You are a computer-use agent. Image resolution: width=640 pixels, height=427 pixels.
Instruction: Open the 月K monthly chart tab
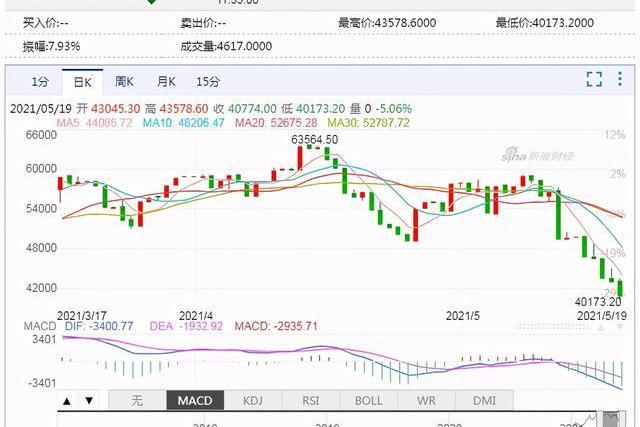pyautogui.click(x=165, y=81)
